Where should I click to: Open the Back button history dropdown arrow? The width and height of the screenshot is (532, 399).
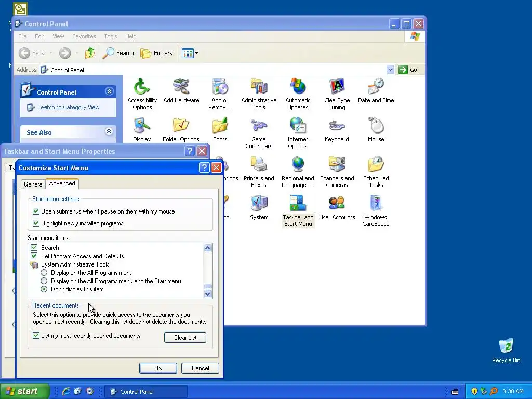[x=51, y=53]
